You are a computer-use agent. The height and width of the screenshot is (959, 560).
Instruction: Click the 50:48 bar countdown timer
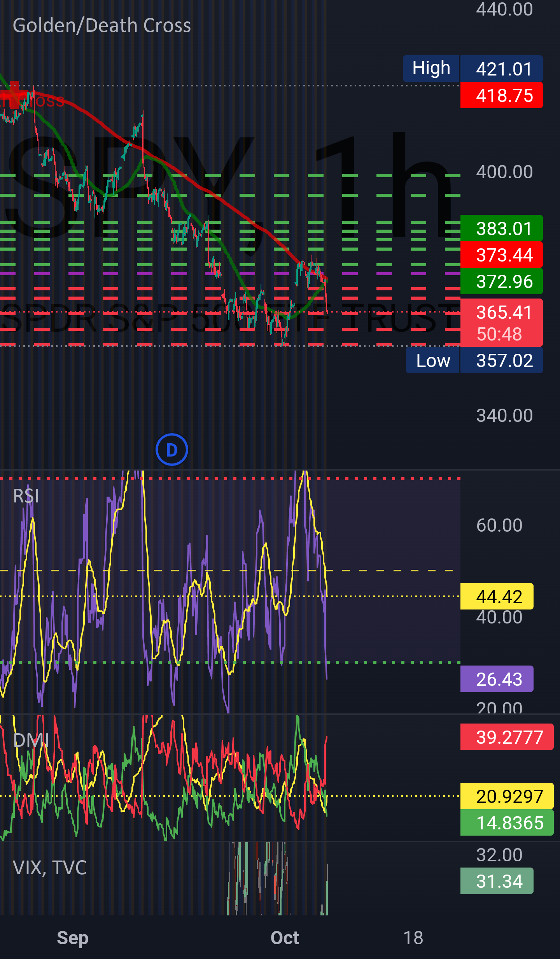tap(499, 334)
